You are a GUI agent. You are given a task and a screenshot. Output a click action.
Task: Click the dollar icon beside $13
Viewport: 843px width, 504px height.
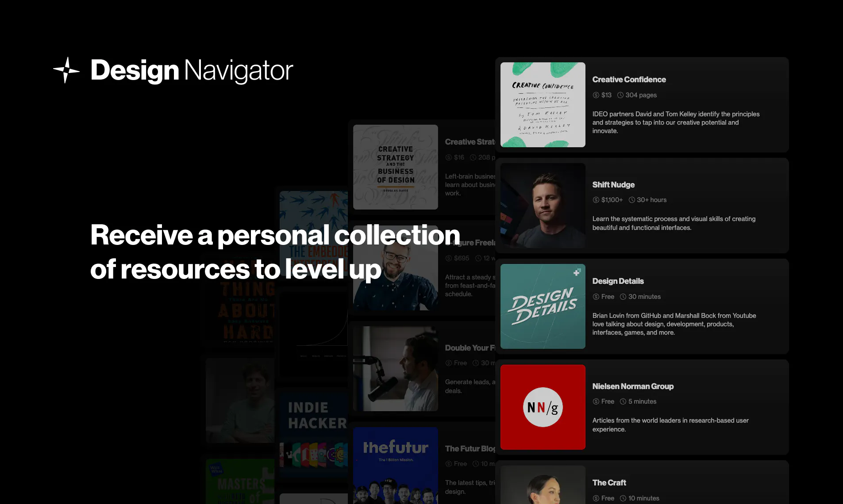(596, 95)
